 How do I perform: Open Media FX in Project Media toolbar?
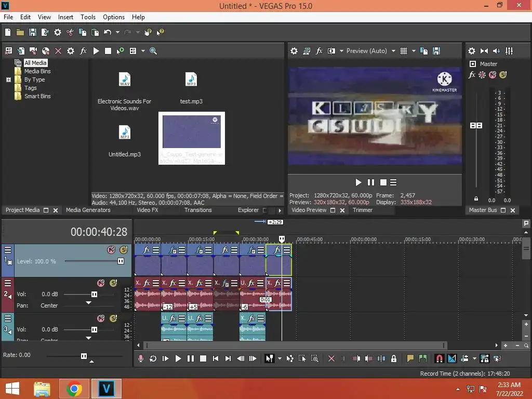pos(83,51)
